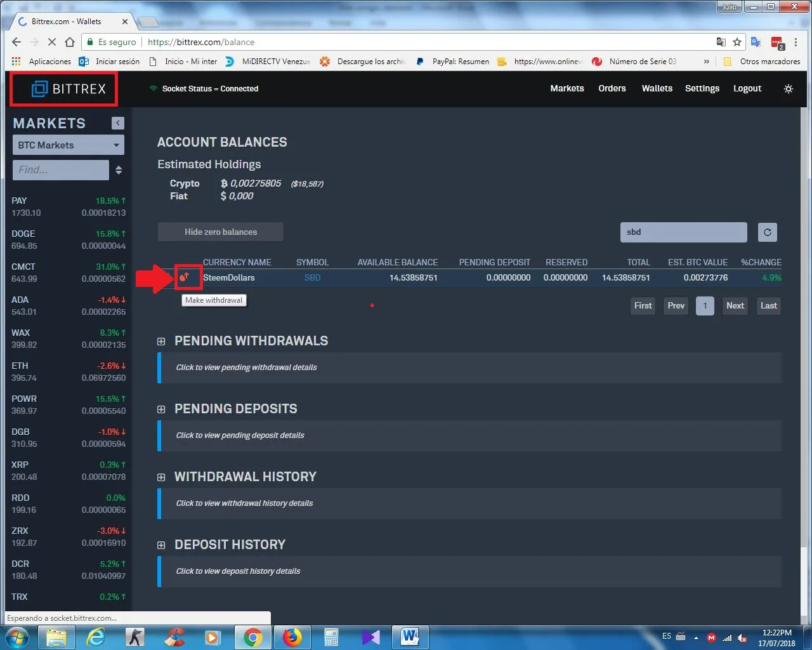Image resolution: width=812 pixels, height=650 pixels.
Task: Expand Pending Deposits section
Action: point(161,409)
